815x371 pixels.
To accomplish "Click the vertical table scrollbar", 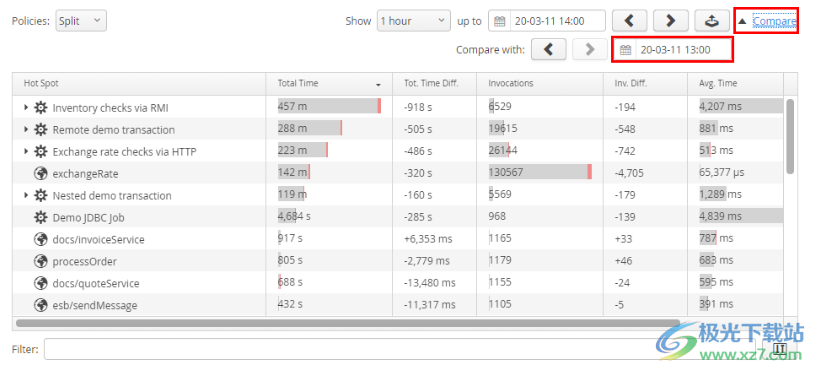I will point(790,136).
